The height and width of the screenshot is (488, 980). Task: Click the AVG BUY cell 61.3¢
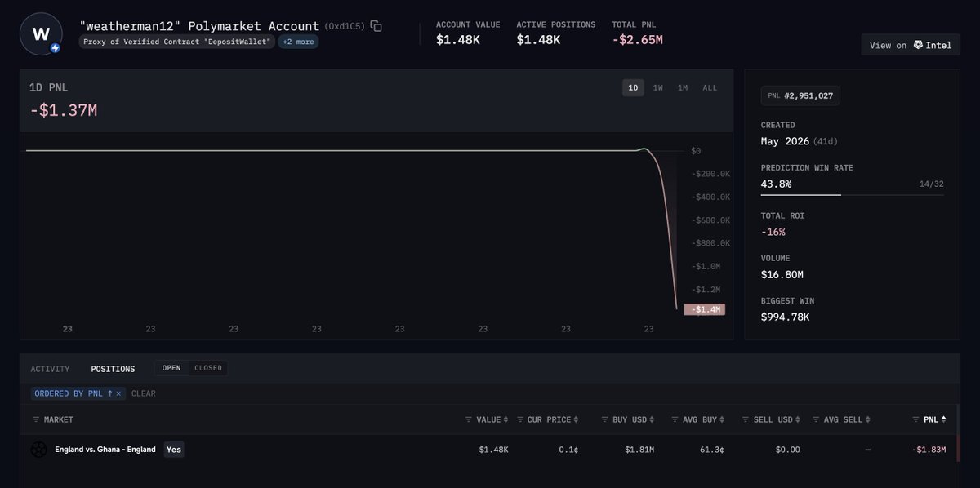[710, 450]
